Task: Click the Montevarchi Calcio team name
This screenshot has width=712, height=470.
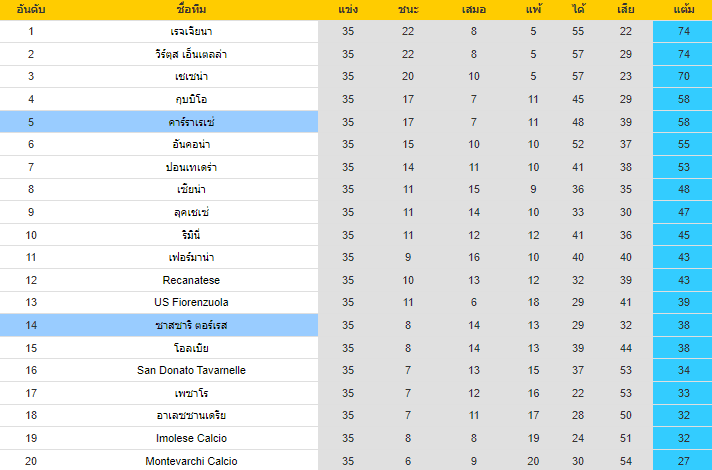Action: tap(191, 461)
